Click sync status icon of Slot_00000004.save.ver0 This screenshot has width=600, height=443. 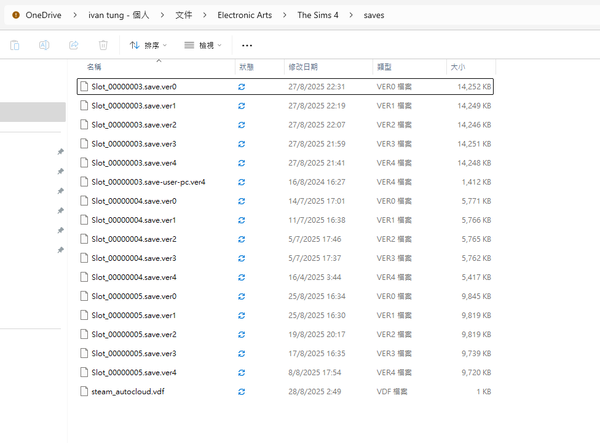[241, 201]
